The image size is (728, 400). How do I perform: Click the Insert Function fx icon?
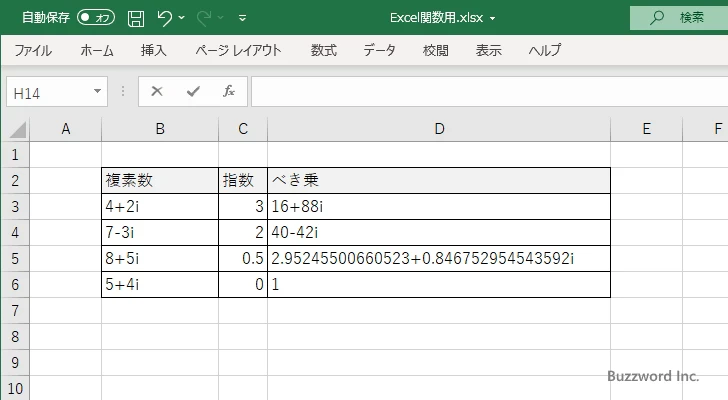click(x=229, y=91)
